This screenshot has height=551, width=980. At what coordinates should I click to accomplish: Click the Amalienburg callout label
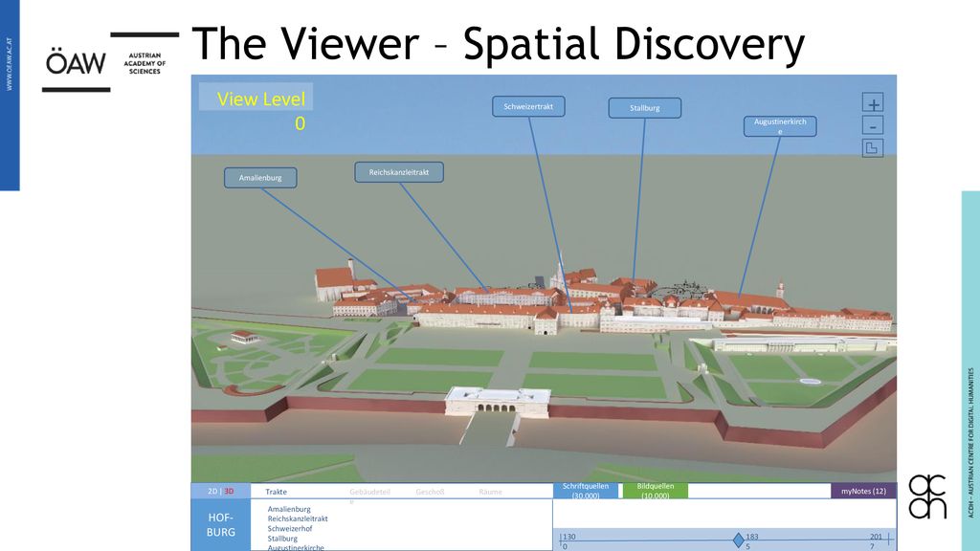[x=260, y=177]
